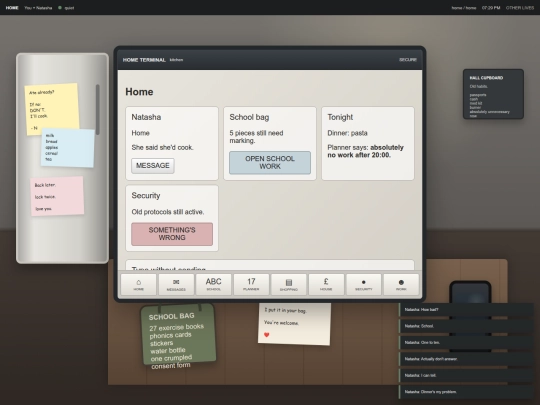Click OTHER LIVES in the top bar
Screen dimensions: 540x405
520,8
